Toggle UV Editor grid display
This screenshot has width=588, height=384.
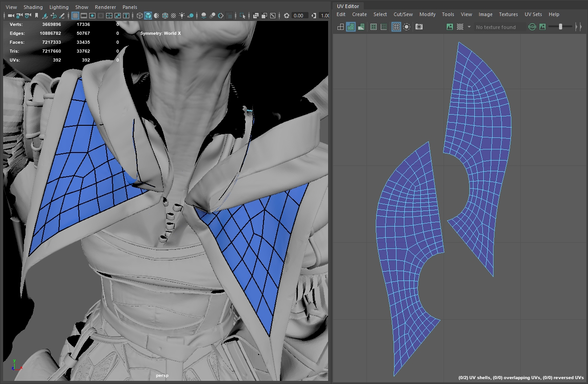point(396,27)
